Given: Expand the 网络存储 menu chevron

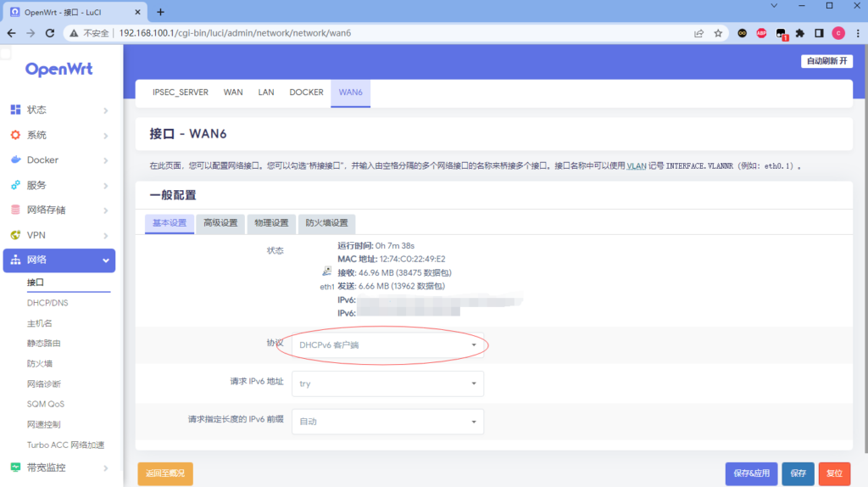Looking at the screenshot, I should (x=105, y=210).
